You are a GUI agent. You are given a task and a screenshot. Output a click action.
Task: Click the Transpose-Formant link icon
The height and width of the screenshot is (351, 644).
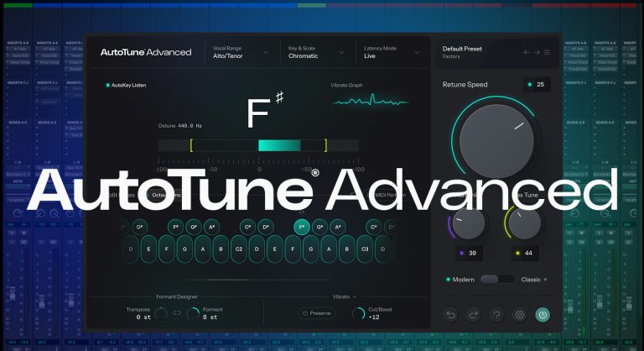pyautogui.click(x=177, y=313)
